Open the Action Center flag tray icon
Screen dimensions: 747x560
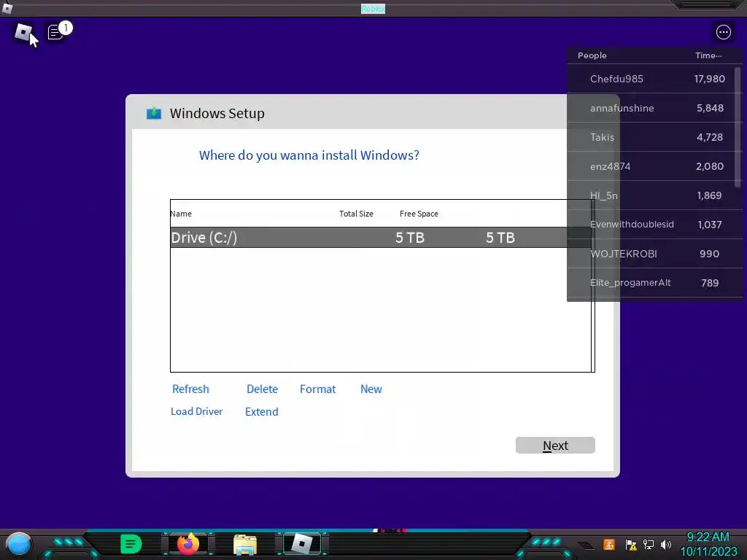click(x=631, y=545)
